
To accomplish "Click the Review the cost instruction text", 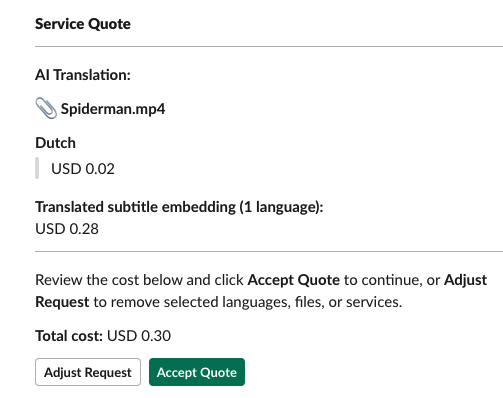I will pyautogui.click(x=261, y=291).
